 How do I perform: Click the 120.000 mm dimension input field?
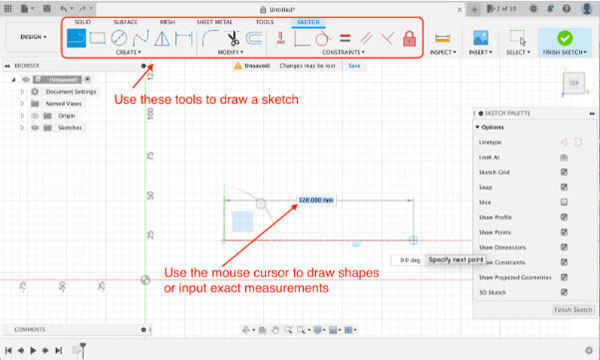click(x=316, y=200)
